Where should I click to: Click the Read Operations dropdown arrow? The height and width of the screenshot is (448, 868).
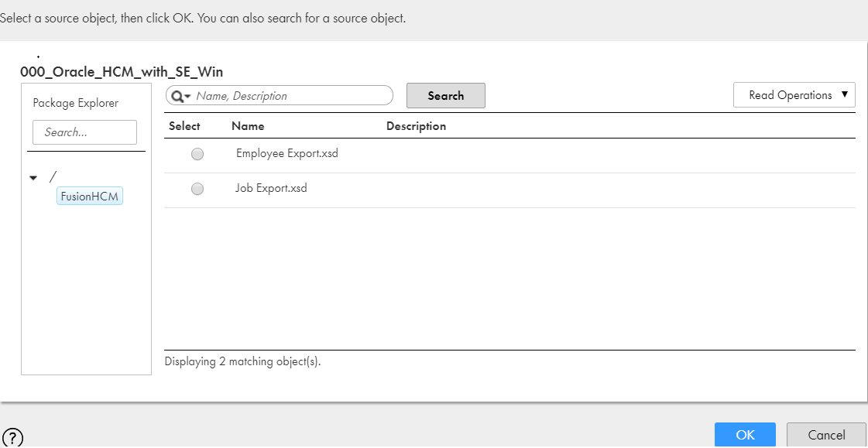pos(845,94)
